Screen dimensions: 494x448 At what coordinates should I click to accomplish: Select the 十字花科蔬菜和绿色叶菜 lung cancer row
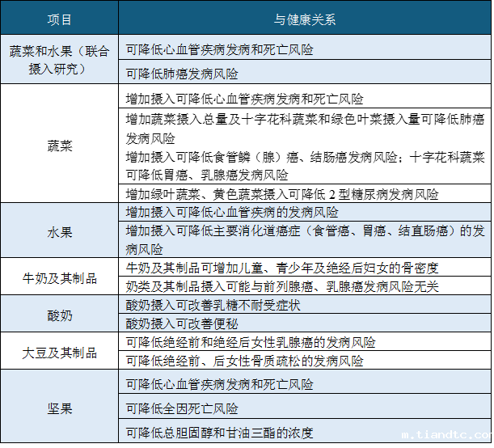click(305, 128)
